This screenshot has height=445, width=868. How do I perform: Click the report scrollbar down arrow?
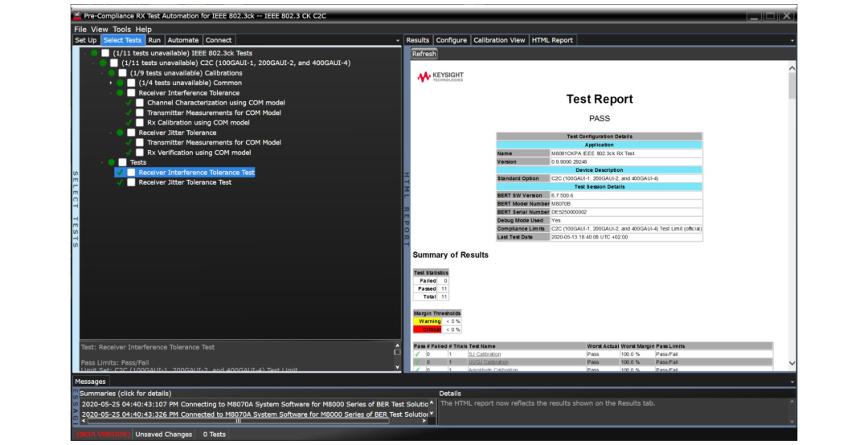tap(792, 363)
